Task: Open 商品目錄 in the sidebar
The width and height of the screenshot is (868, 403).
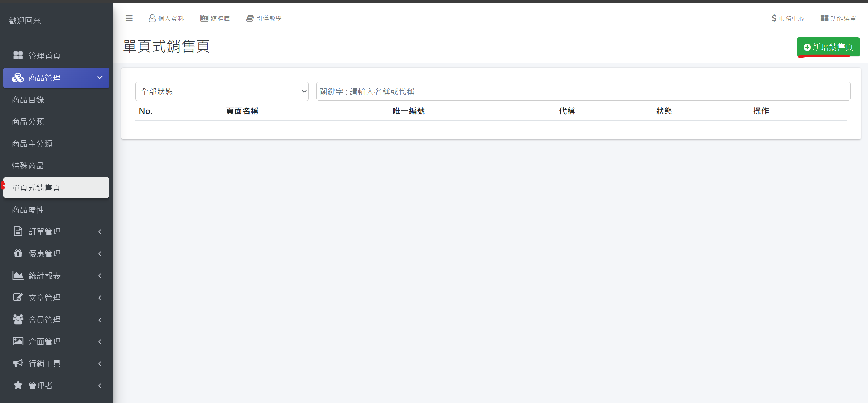Action: click(x=28, y=100)
